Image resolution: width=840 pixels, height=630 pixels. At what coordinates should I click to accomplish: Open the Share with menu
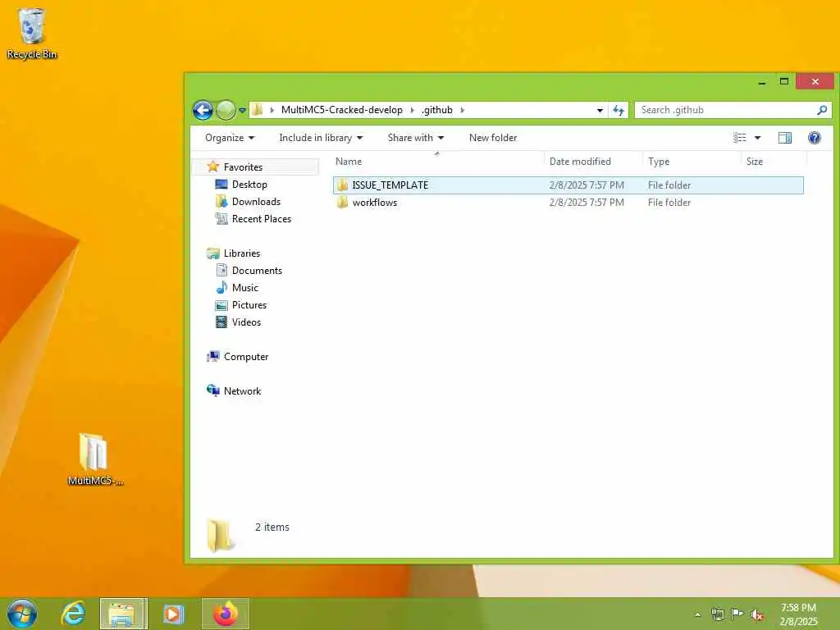416,138
